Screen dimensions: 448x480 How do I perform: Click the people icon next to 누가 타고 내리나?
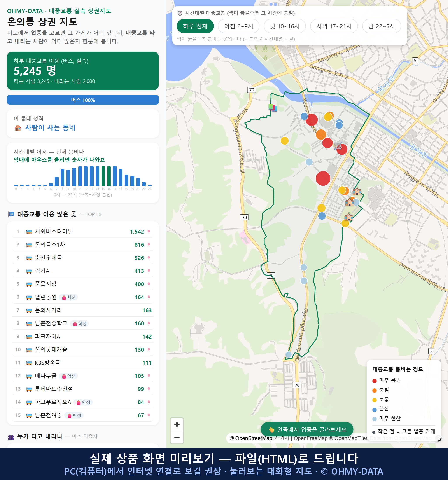pyautogui.click(x=11, y=437)
